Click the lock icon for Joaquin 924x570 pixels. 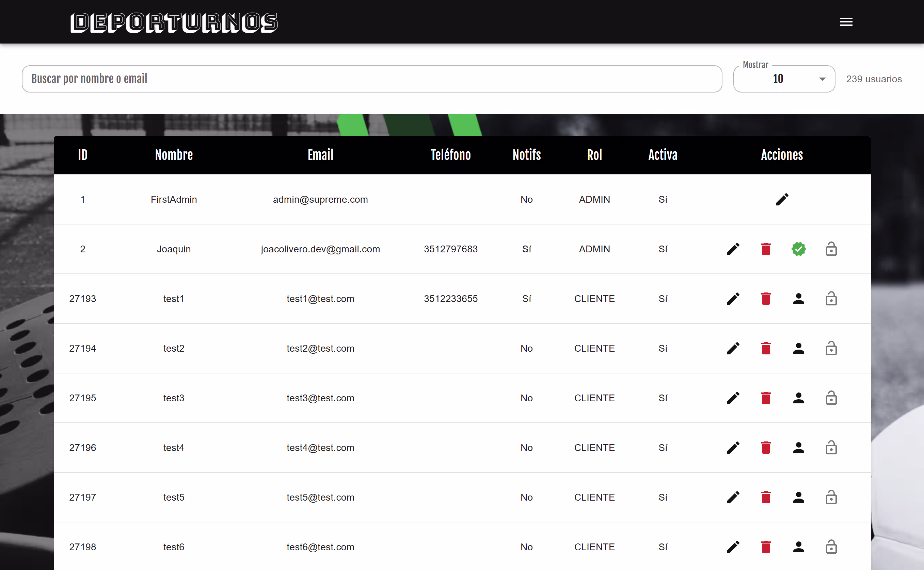tap(831, 249)
